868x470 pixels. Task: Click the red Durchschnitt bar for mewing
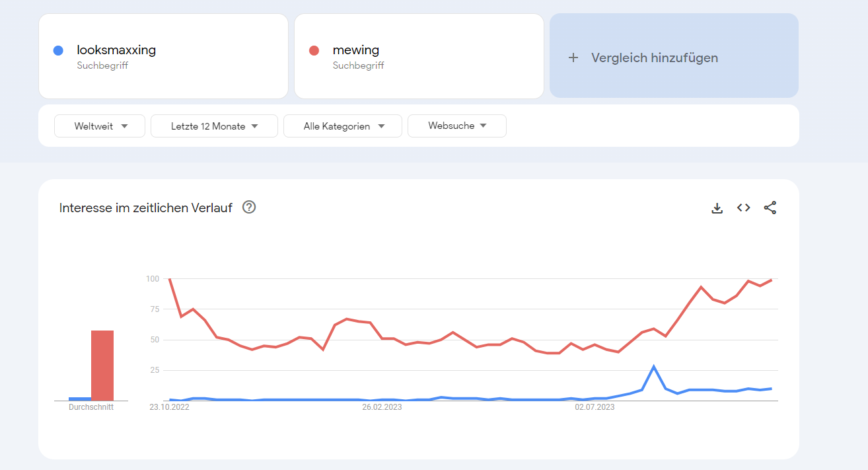pyautogui.click(x=102, y=365)
